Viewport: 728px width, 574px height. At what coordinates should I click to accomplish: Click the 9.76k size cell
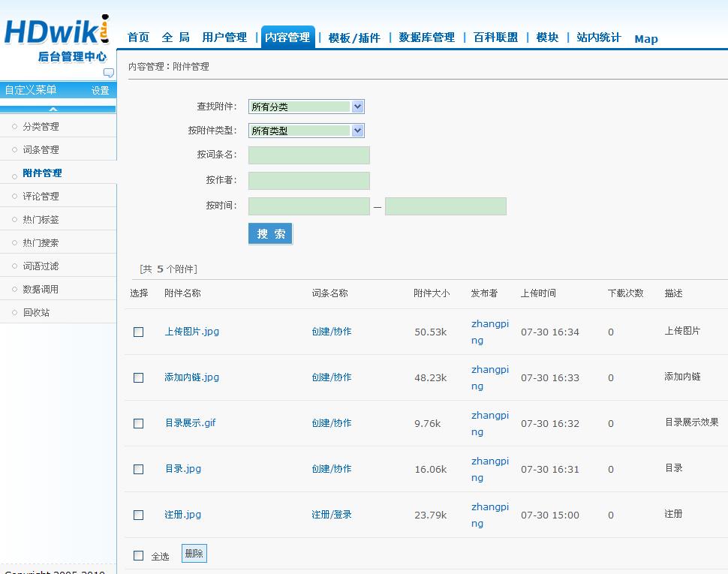click(x=427, y=424)
